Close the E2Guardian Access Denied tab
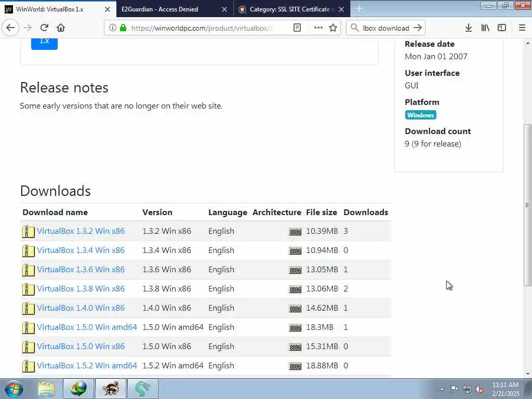This screenshot has height=399, width=532. pos(224,9)
